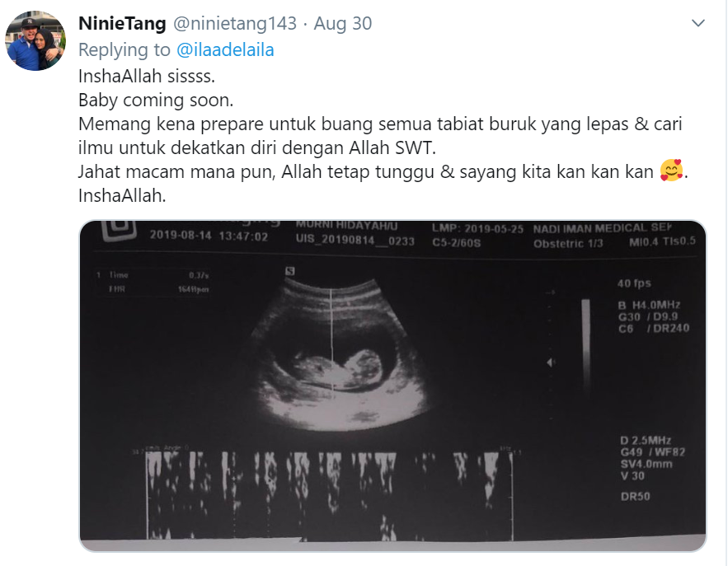This screenshot has height=566, width=728.
Task: Click the small arrow marker beside the grayscale bar
Action: 551,363
